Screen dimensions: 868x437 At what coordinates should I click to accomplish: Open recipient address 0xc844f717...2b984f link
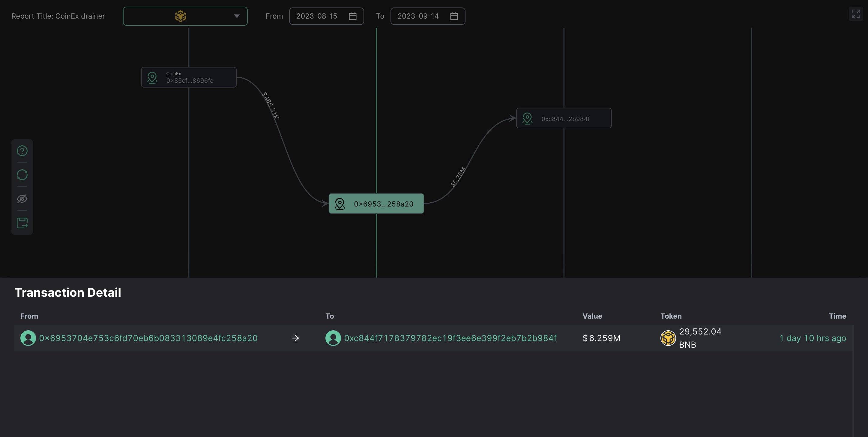tap(450, 338)
